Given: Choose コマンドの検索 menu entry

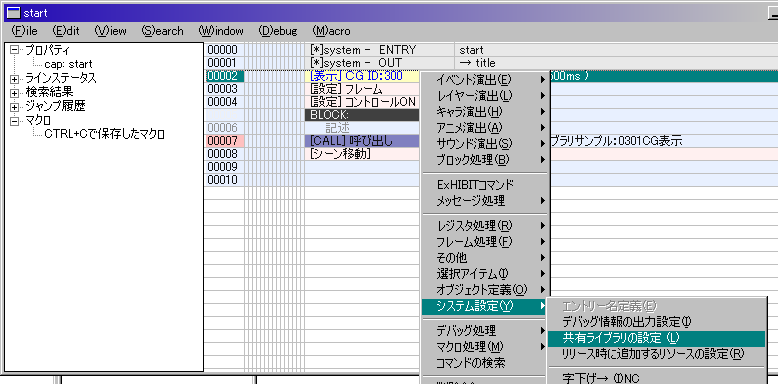Looking at the screenshot, I should [485, 363].
